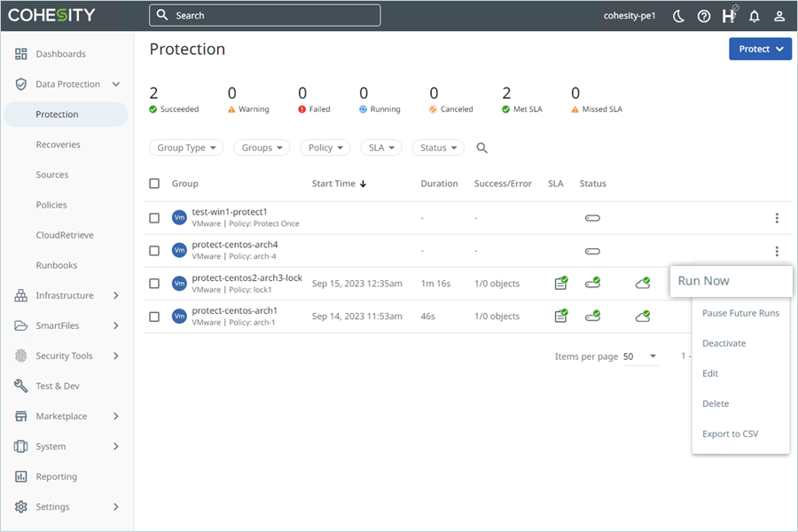Open the help question mark icon
The image size is (798, 532).
(704, 16)
